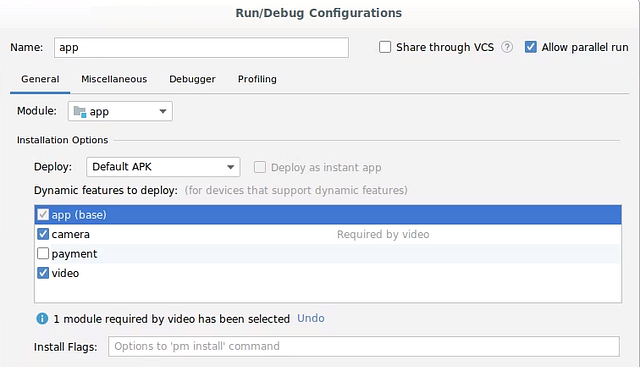Switch to the Miscellaneous tab
The width and height of the screenshot is (640, 367).
[x=114, y=79]
